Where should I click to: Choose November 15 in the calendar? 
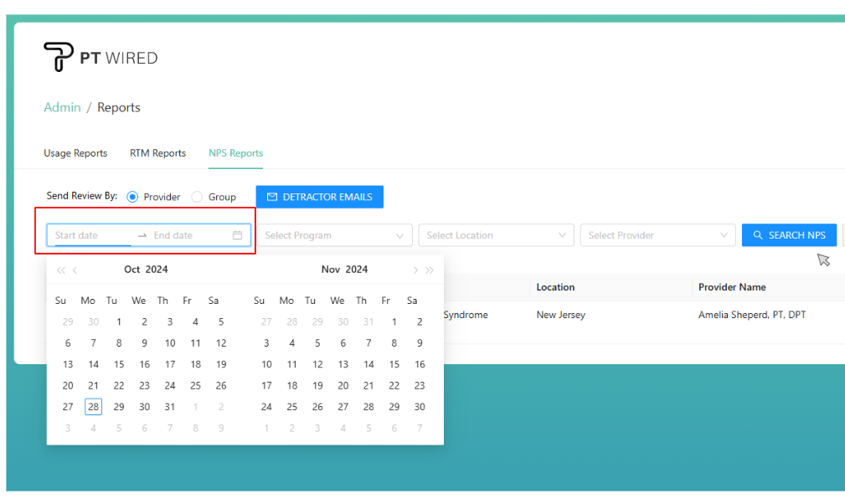point(394,364)
